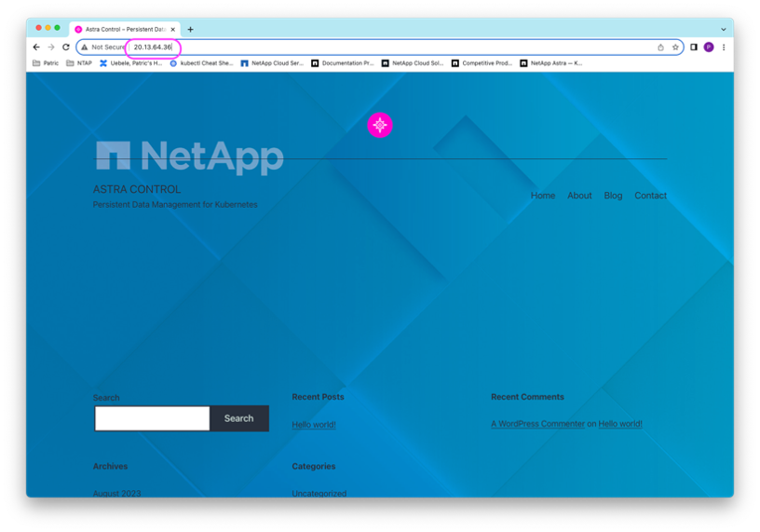760x532 pixels.
Task: Click the Archives heading
Action: coord(110,466)
